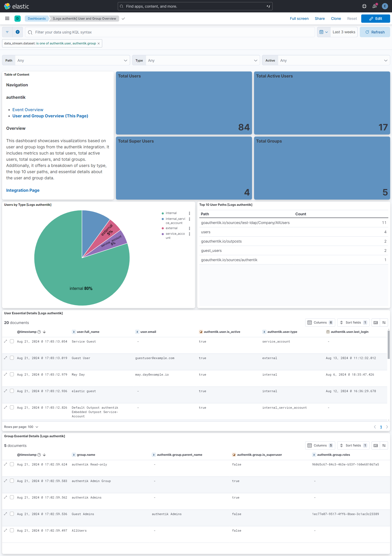Open display settings for Group Essential Details
The height and width of the screenshot is (556, 392).
(384, 445)
